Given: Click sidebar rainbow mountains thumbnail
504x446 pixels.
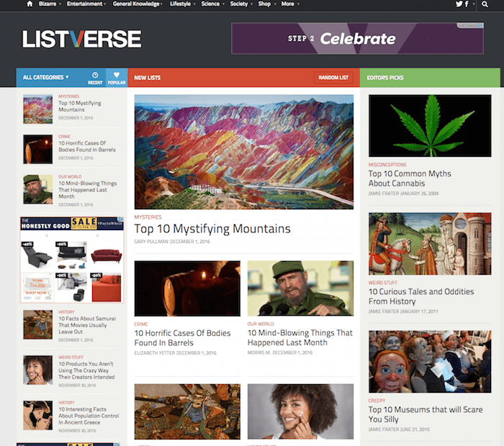Looking at the screenshot, I should click(38, 109).
